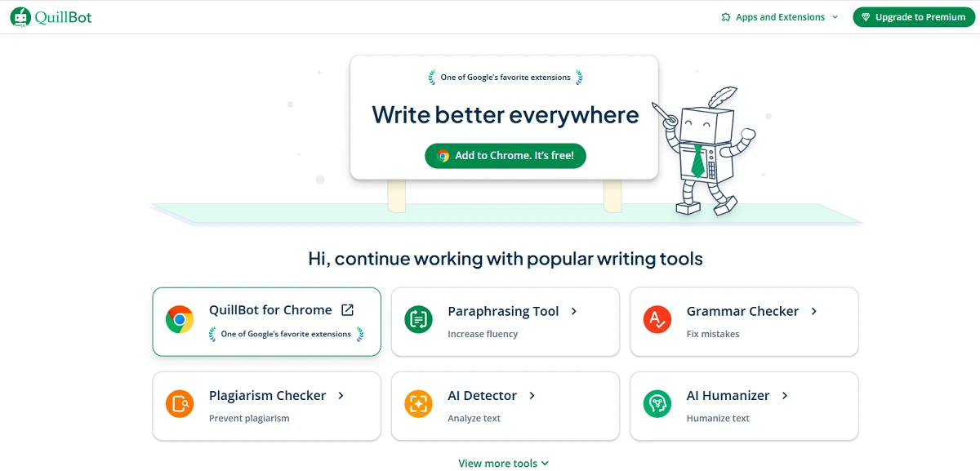Expand the Apps and Extensions dropdown arrow
980x471 pixels.
[x=835, y=17]
